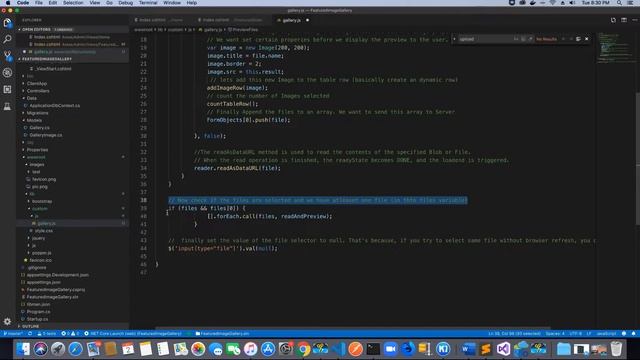Open the Help menu

tap(191, 3)
